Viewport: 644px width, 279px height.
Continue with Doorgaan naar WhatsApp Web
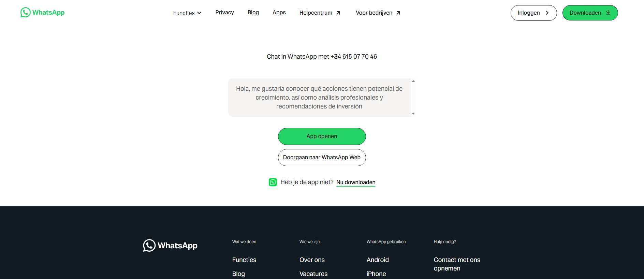click(322, 158)
